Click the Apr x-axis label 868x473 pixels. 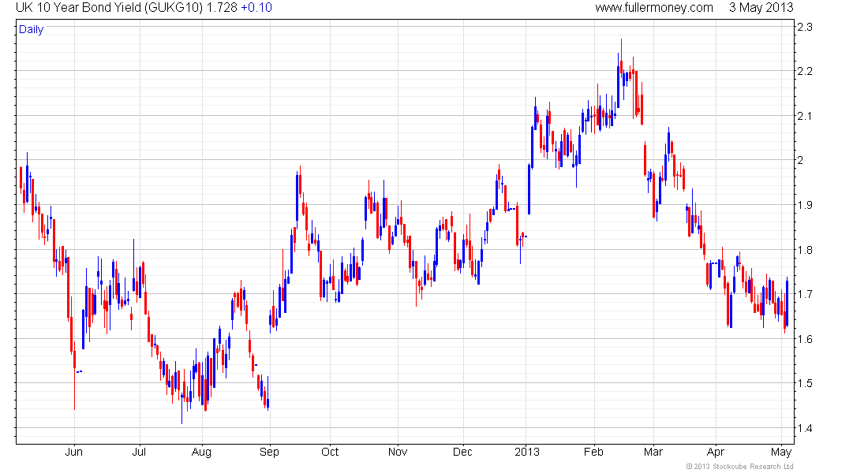(716, 453)
